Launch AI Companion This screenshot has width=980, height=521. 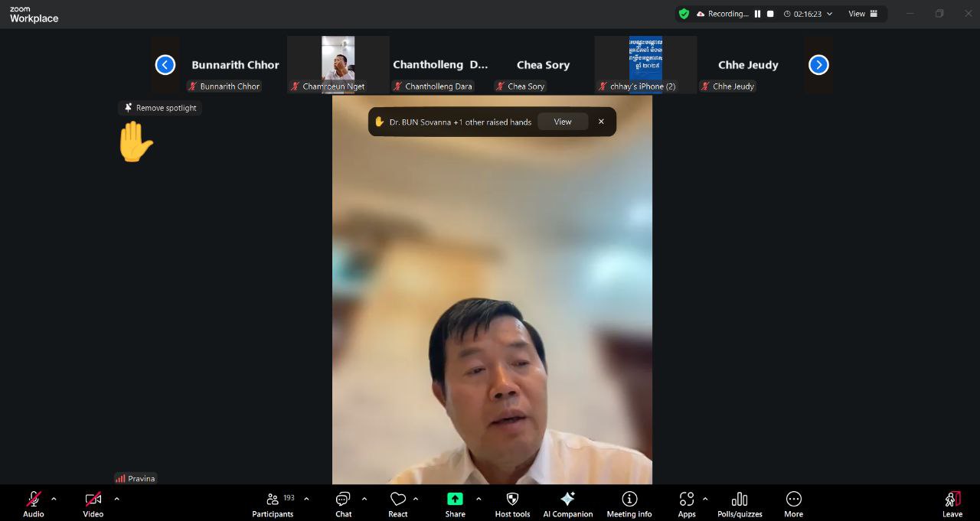567,504
